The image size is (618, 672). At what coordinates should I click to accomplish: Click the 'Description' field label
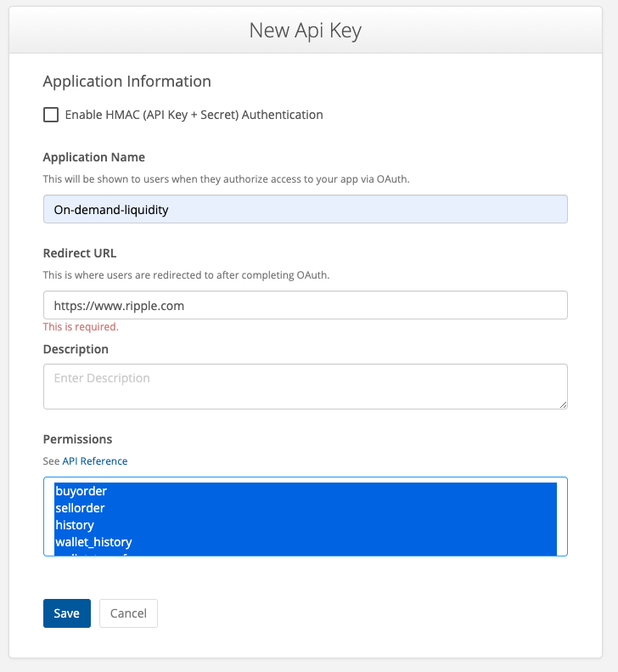click(x=76, y=349)
